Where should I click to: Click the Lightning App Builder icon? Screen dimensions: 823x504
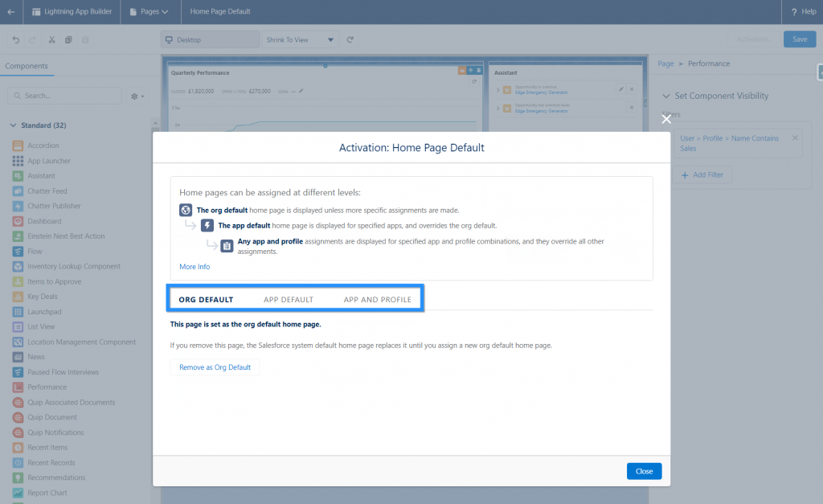pyautogui.click(x=36, y=11)
